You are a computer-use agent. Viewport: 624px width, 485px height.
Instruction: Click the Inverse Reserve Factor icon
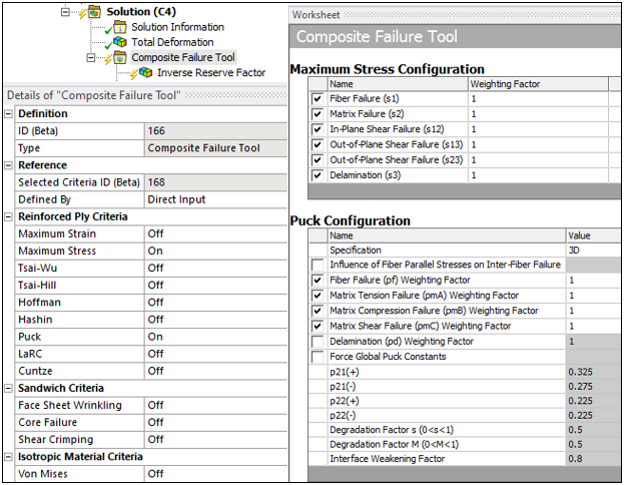tap(145, 72)
